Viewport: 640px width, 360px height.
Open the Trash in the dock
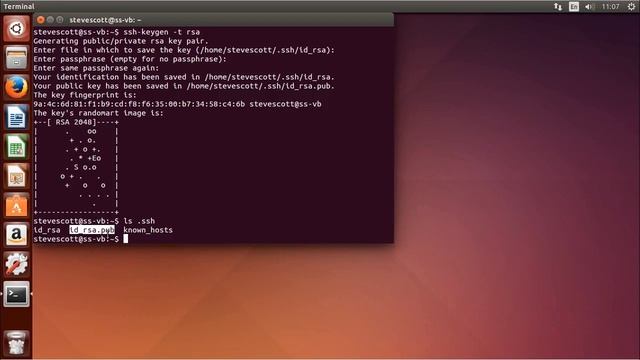point(16,343)
